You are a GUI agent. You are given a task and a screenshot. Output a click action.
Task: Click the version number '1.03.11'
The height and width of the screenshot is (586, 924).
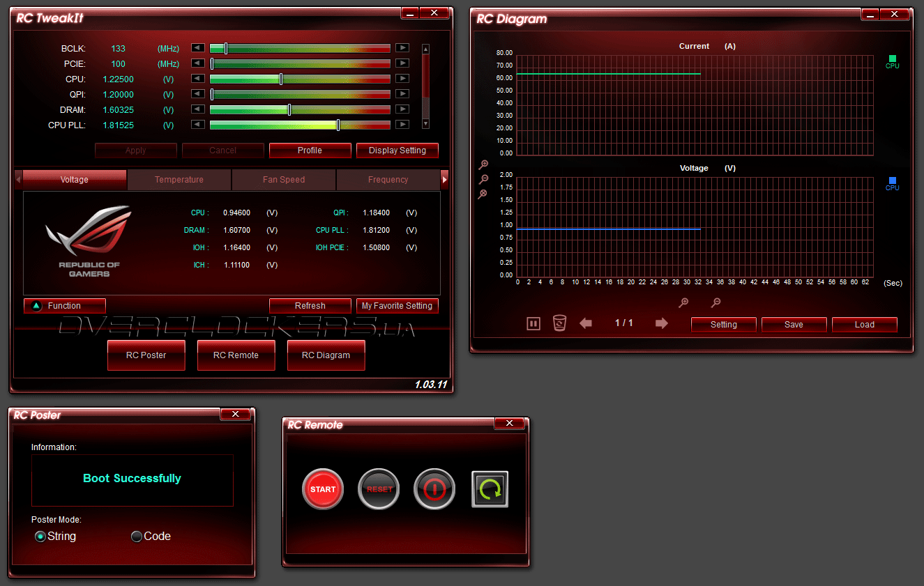point(431,385)
